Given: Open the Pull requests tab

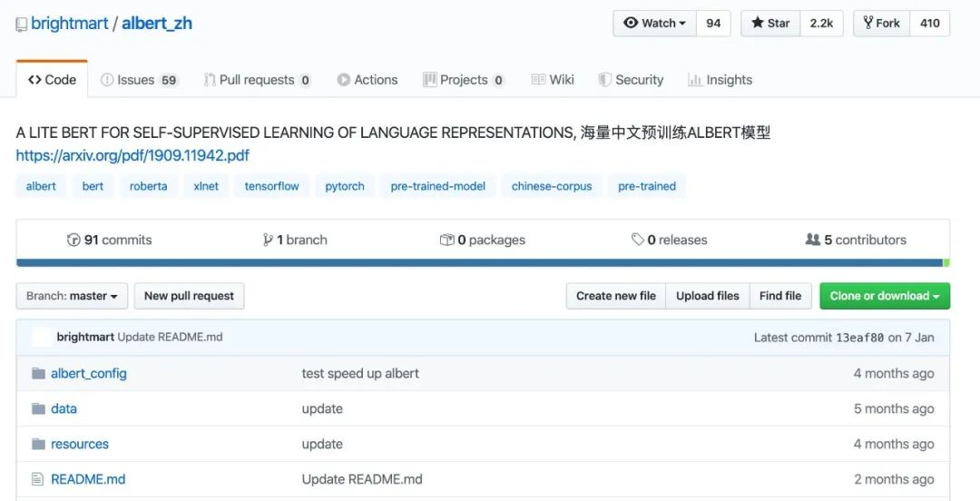Looking at the screenshot, I should [x=258, y=80].
